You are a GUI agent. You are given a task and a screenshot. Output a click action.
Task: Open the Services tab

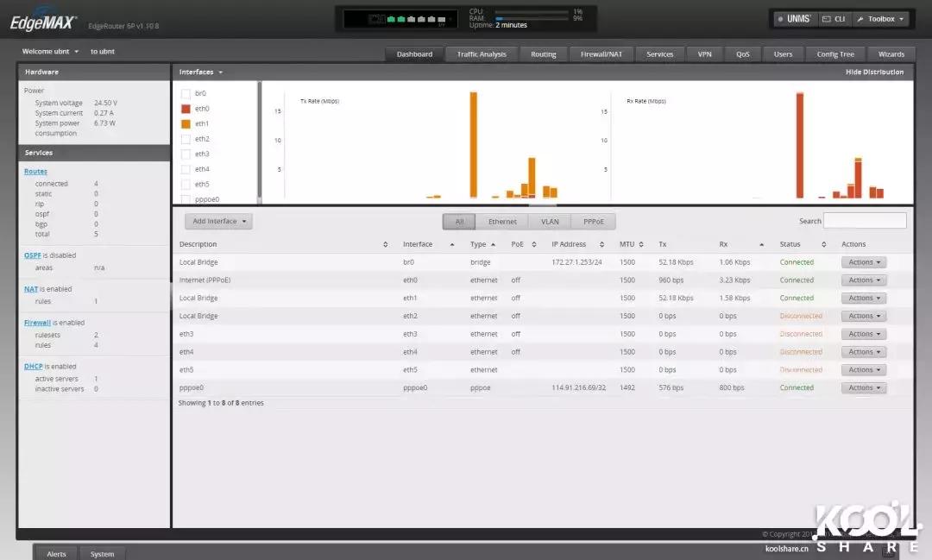tap(660, 54)
